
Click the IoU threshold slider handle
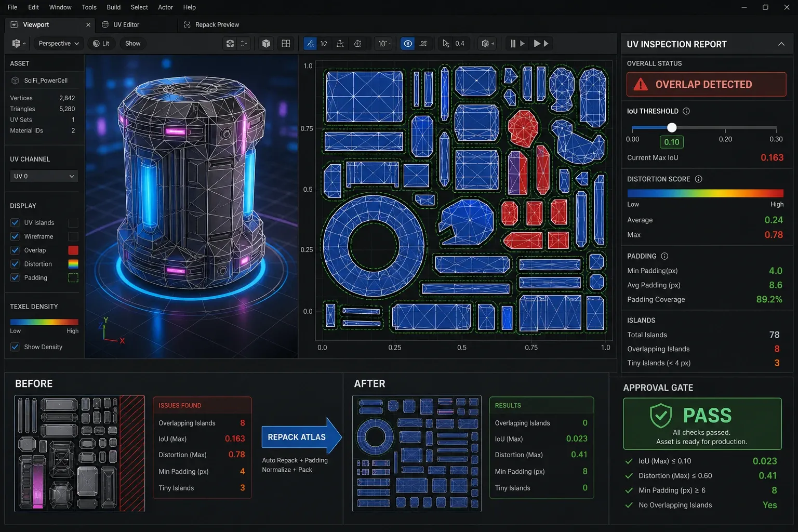[x=672, y=127]
